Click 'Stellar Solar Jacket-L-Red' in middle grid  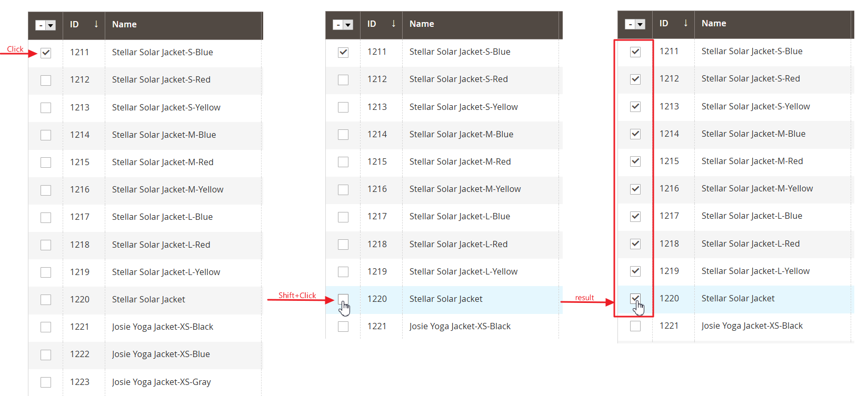coord(458,244)
